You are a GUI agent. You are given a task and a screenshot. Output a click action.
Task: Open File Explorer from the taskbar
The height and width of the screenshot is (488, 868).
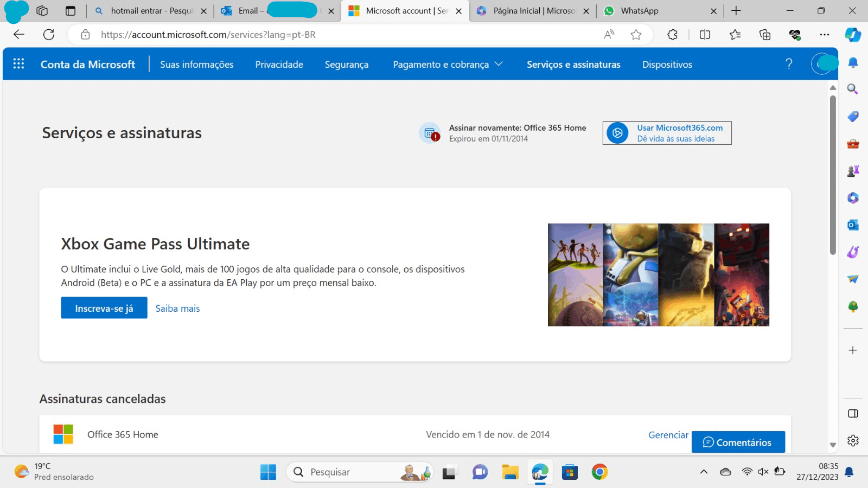tap(510, 472)
